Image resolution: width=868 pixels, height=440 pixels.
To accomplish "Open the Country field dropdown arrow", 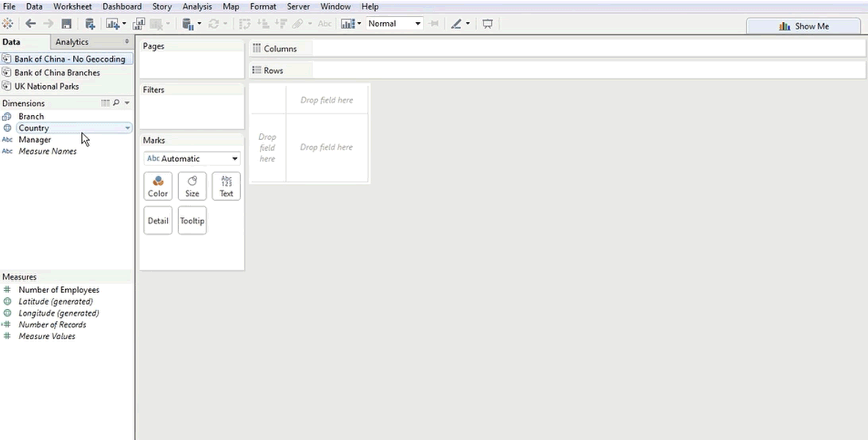I will [127, 128].
